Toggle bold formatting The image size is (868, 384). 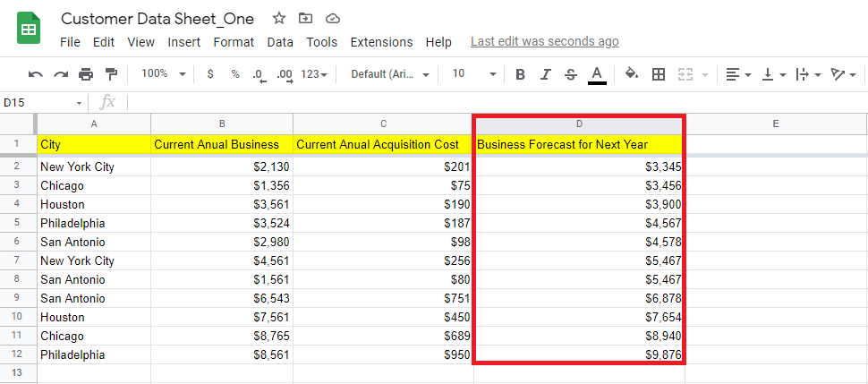(520, 74)
